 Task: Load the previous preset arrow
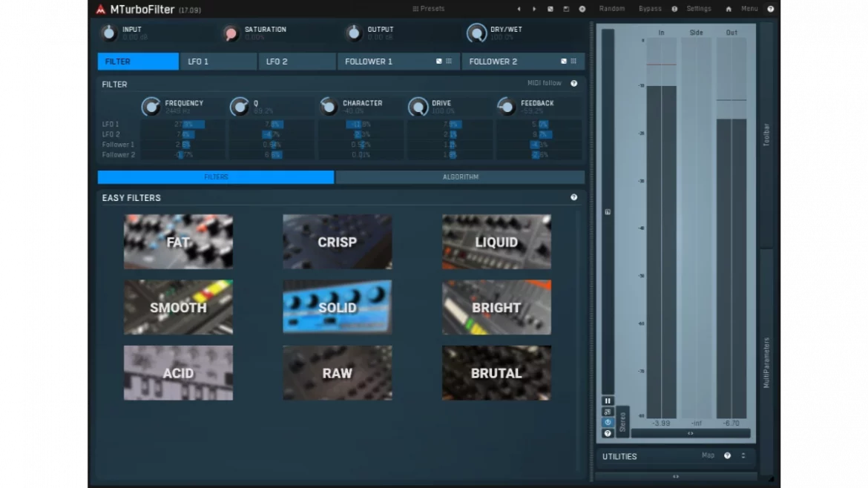click(519, 9)
